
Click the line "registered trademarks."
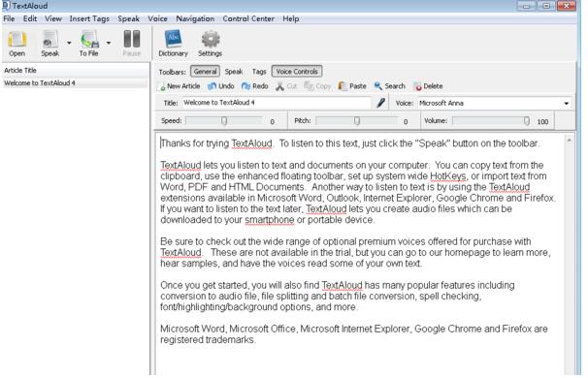[x=208, y=340]
